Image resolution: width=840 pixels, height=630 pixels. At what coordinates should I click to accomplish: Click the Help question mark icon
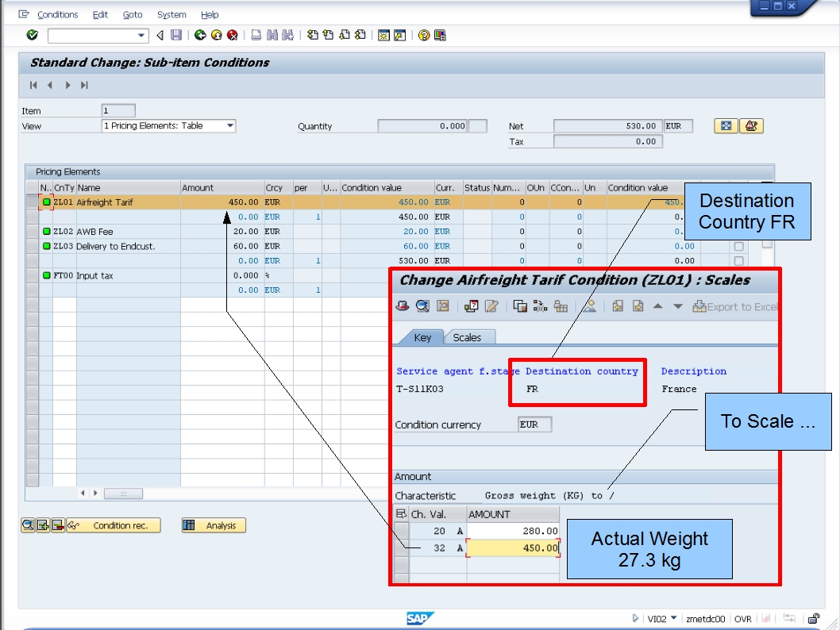click(423, 35)
